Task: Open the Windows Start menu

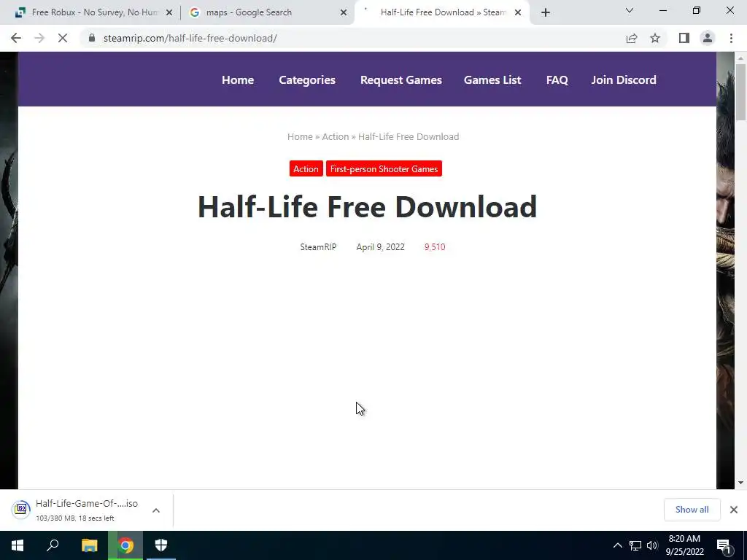Action: coord(18,545)
